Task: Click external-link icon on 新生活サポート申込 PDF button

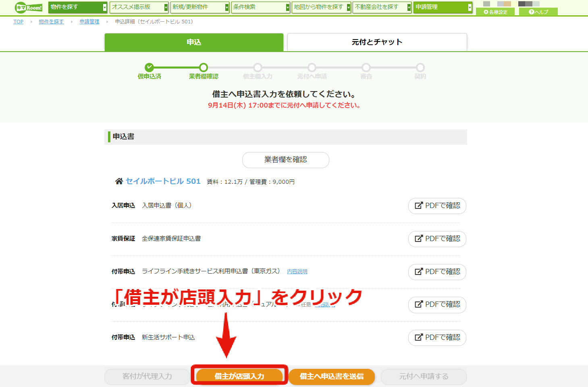Action: (x=419, y=337)
